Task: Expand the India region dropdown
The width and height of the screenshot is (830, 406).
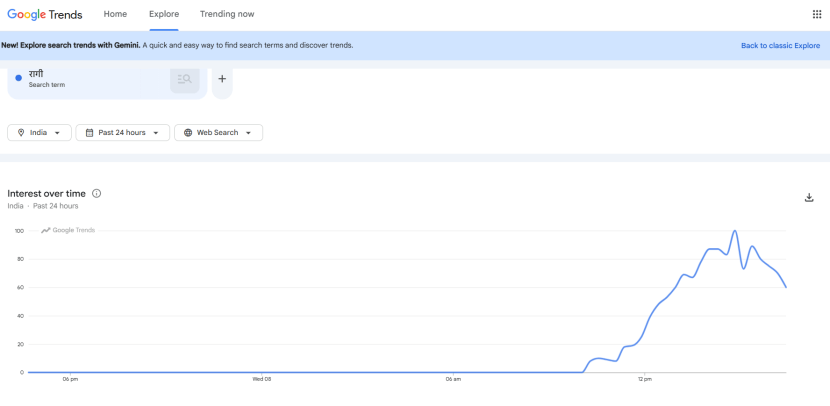Action: (57, 132)
